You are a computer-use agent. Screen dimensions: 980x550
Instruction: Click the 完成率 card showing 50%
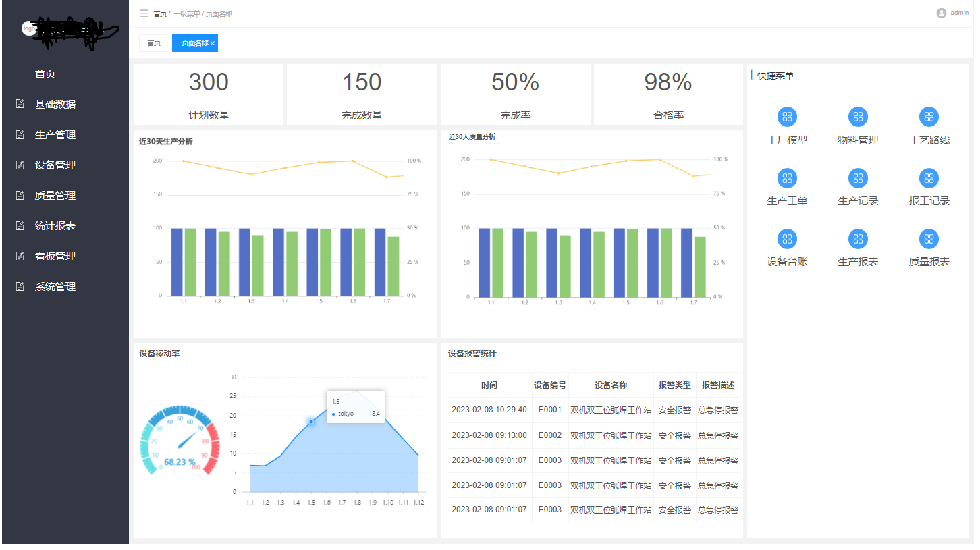pos(515,94)
